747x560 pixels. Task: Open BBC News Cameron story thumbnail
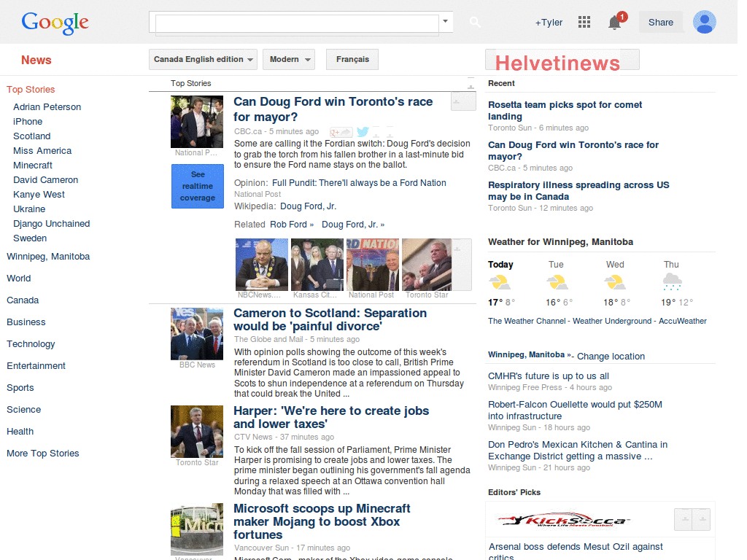tap(197, 334)
